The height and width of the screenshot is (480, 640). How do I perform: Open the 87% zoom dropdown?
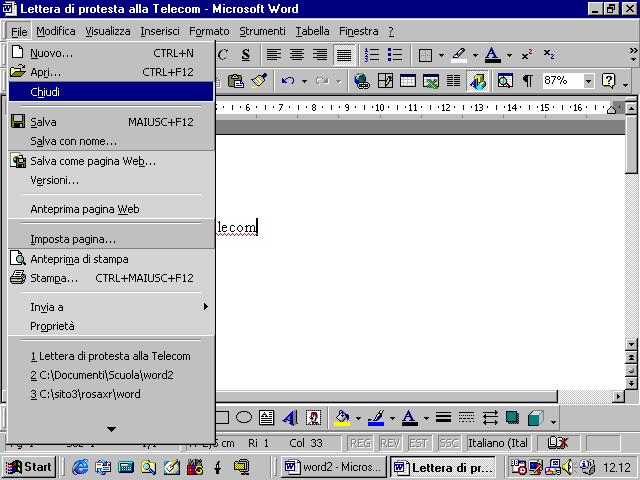[x=588, y=81]
